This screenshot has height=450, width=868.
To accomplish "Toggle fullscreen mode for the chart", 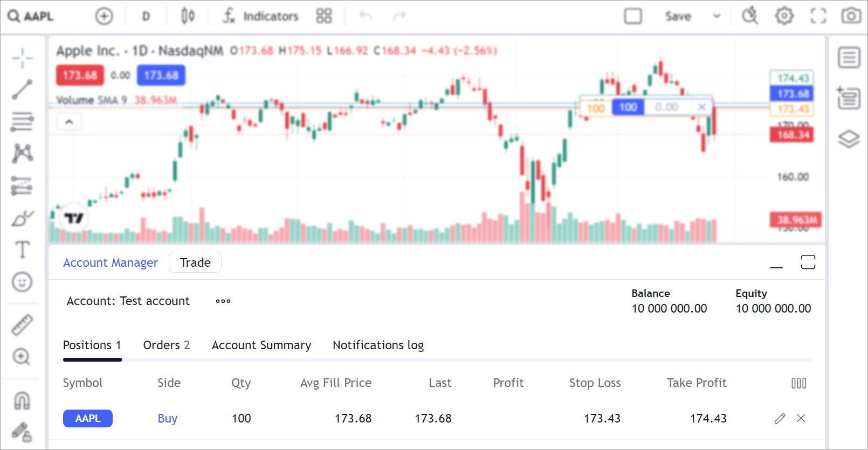I will pyautogui.click(x=818, y=16).
